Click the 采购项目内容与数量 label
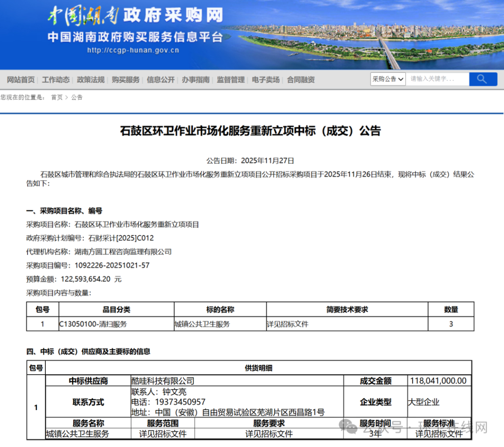This screenshot has height=447, width=504. (x=59, y=293)
